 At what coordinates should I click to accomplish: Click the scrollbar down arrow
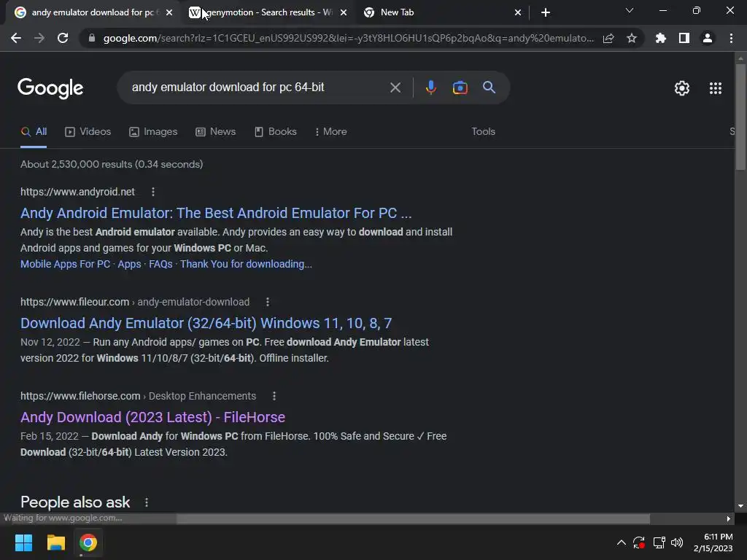[x=740, y=506]
